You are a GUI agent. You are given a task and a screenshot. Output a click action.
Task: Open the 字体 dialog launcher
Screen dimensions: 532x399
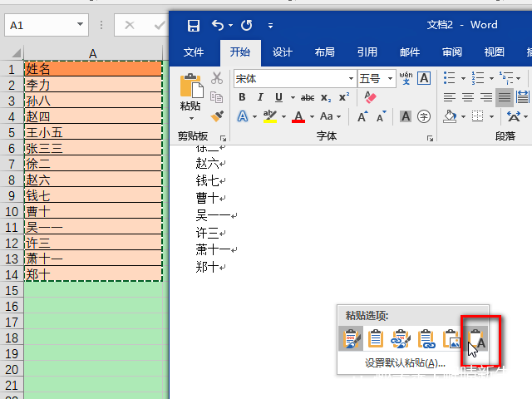[430, 138]
